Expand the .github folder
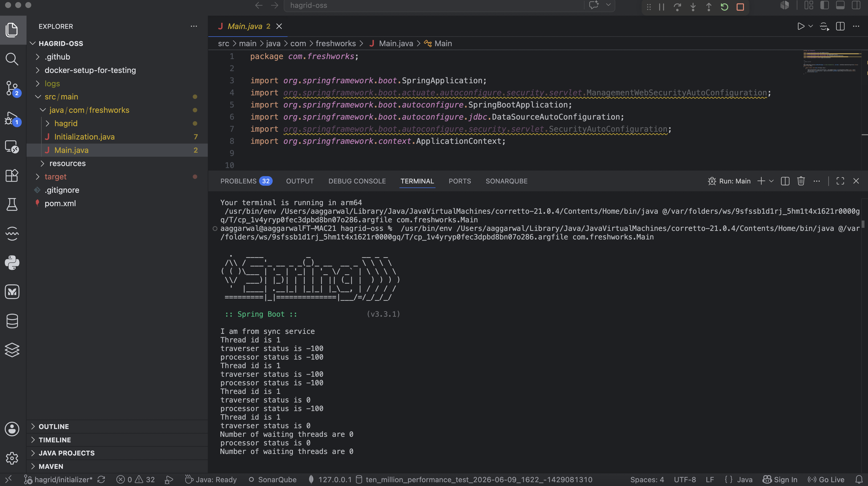The image size is (868, 486). click(117, 57)
